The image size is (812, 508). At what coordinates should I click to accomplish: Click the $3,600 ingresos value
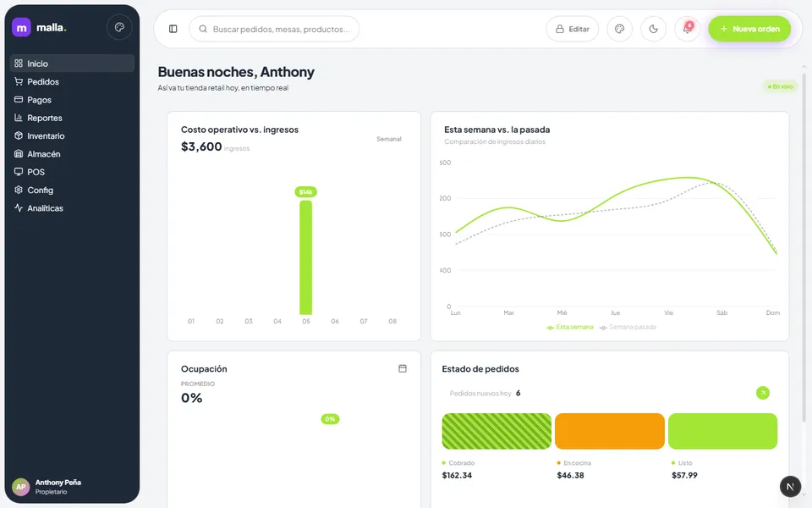[x=201, y=146]
